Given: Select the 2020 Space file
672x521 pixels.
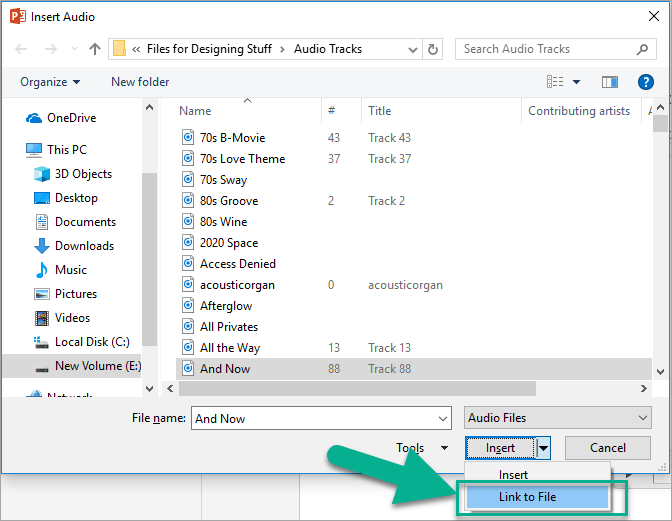Looking at the screenshot, I should tap(229, 243).
